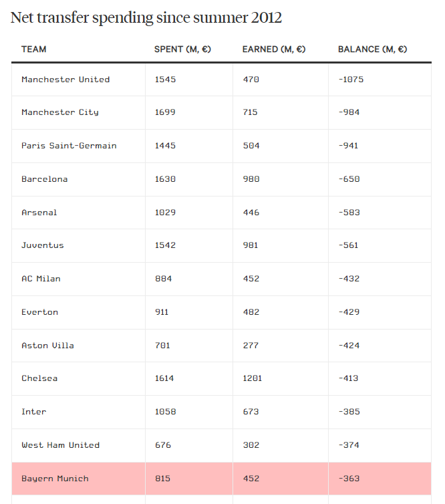Click the Chelsea team cell

pyautogui.click(x=39, y=378)
